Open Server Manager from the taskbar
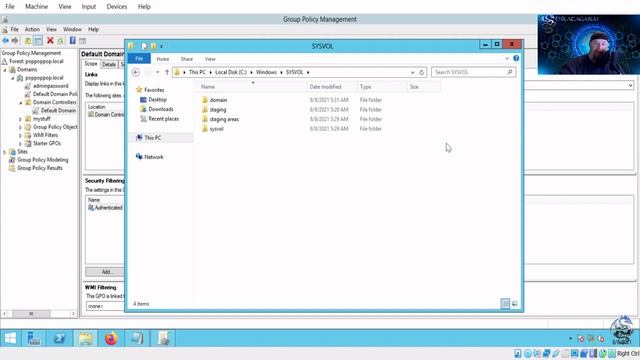Viewport: 640px width, 360px height. point(33,338)
